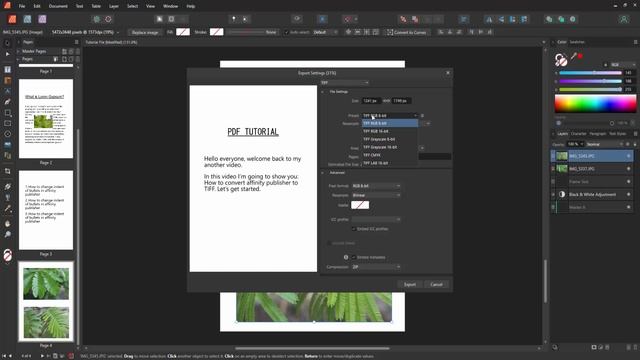Toggle the Embed metadata checkbox

coord(354,258)
